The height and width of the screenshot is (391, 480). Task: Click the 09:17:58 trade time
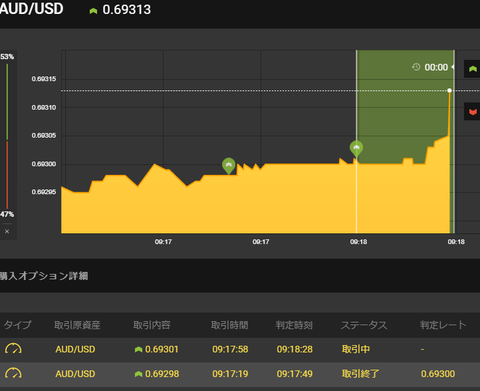click(230, 349)
